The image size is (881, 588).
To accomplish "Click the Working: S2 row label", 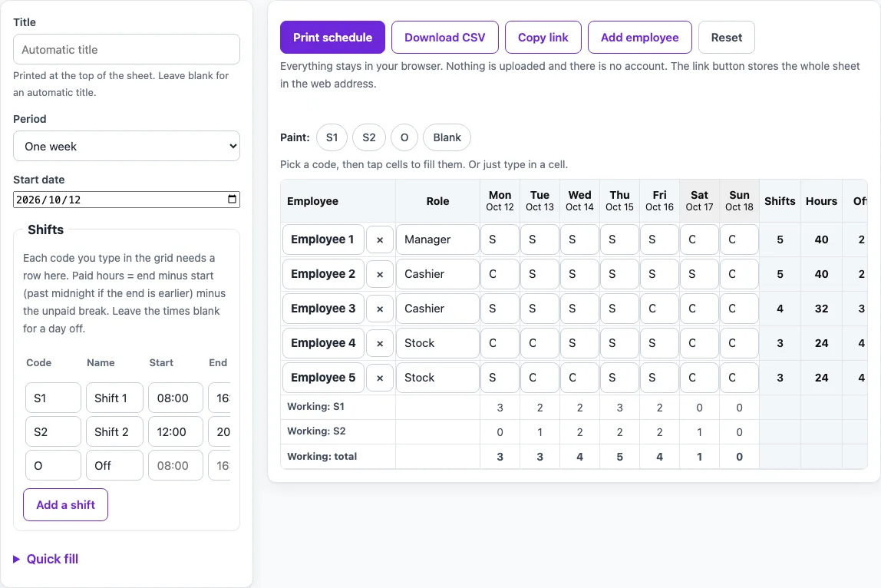I will point(316,431).
